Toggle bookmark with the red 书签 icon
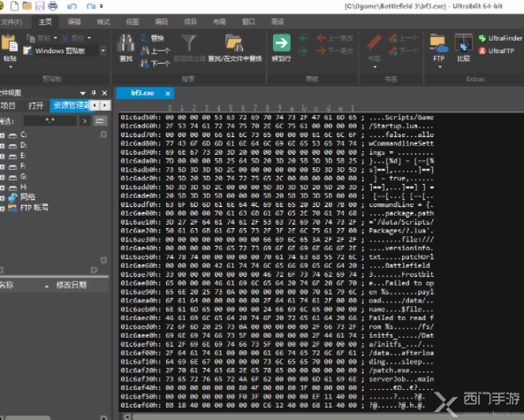Image resolution: width=524 pixels, height=420 pixels. pyautogui.click(x=374, y=42)
